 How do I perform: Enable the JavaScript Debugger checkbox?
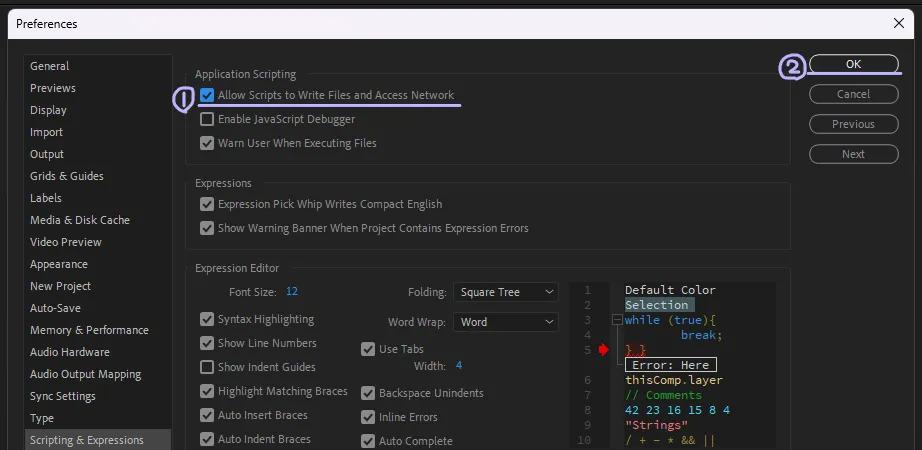207,119
